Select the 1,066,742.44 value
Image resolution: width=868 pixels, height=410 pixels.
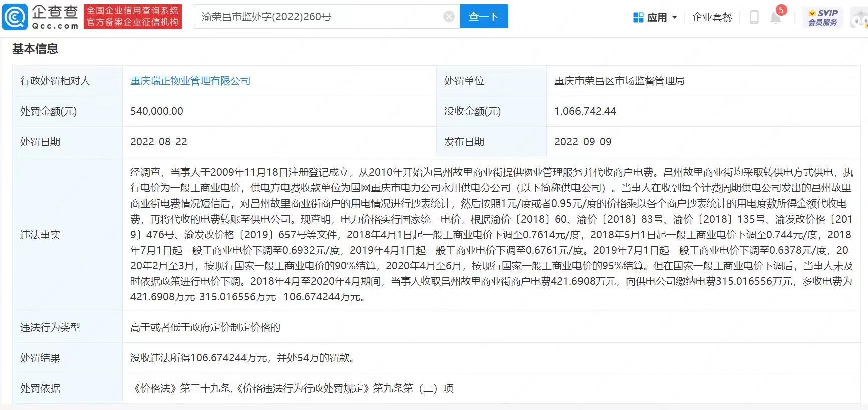pyautogui.click(x=585, y=111)
